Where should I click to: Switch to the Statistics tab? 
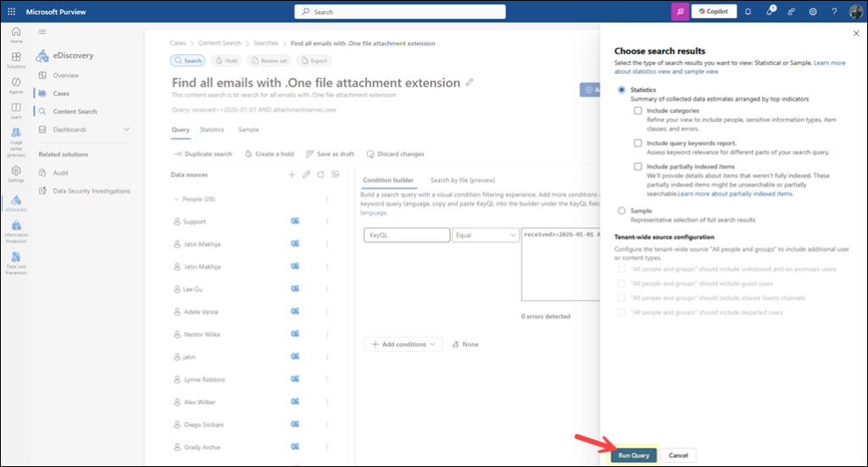(212, 130)
